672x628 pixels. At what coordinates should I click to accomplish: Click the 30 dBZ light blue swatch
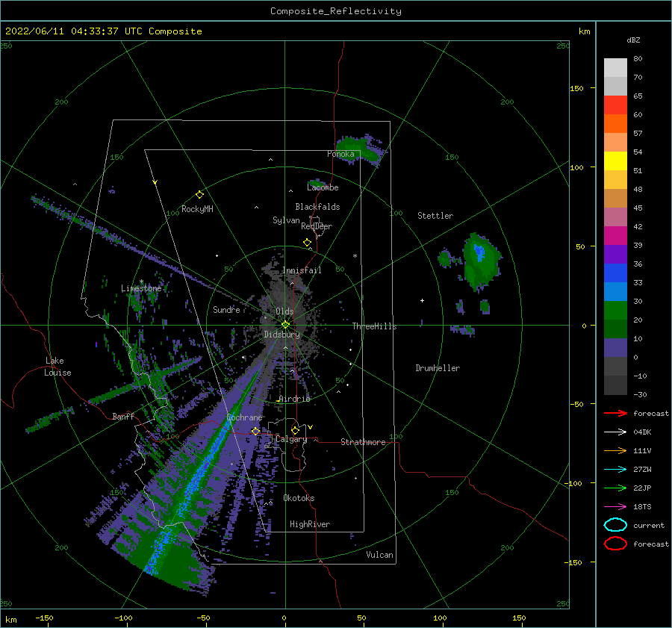[x=615, y=291]
